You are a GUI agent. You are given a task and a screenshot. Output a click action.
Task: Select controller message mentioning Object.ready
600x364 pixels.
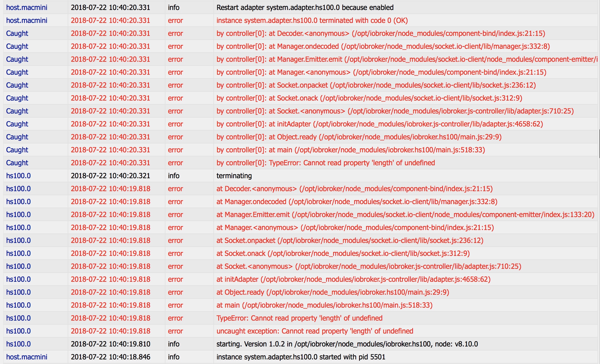(x=359, y=137)
